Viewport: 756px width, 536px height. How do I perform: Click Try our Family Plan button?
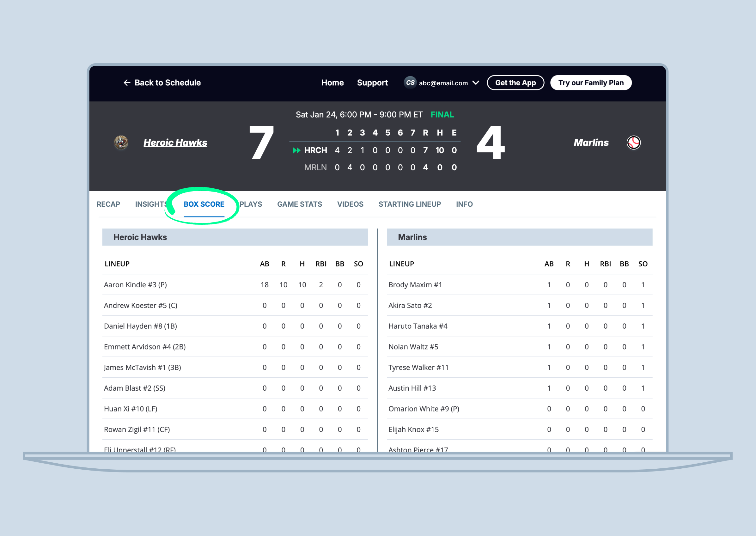point(591,83)
